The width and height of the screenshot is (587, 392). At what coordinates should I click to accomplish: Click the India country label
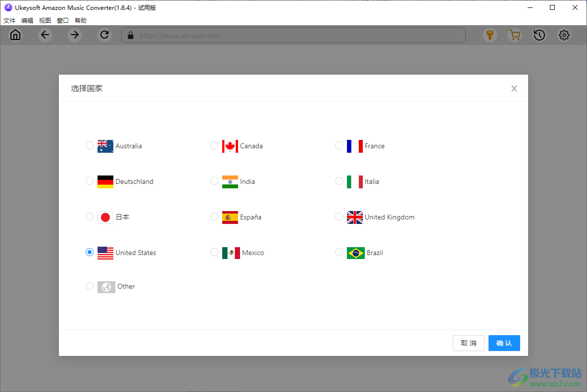point(247,181)
